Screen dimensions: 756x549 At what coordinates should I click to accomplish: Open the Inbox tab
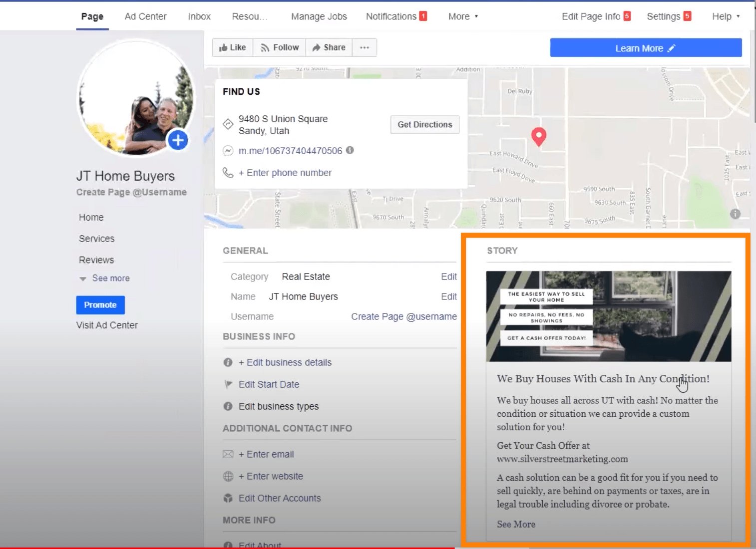199,16
